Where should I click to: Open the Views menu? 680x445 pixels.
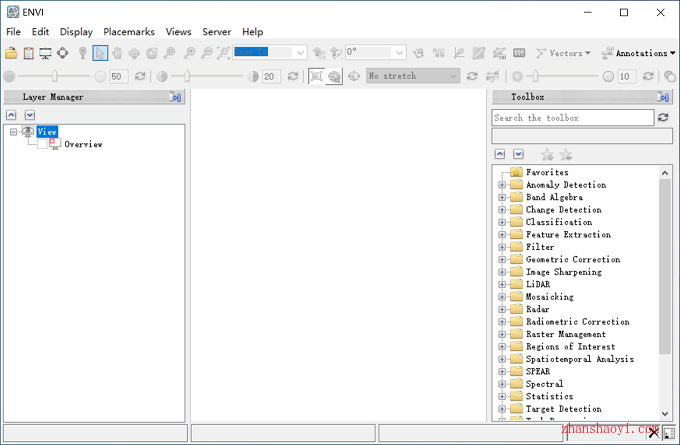(178, 32)
